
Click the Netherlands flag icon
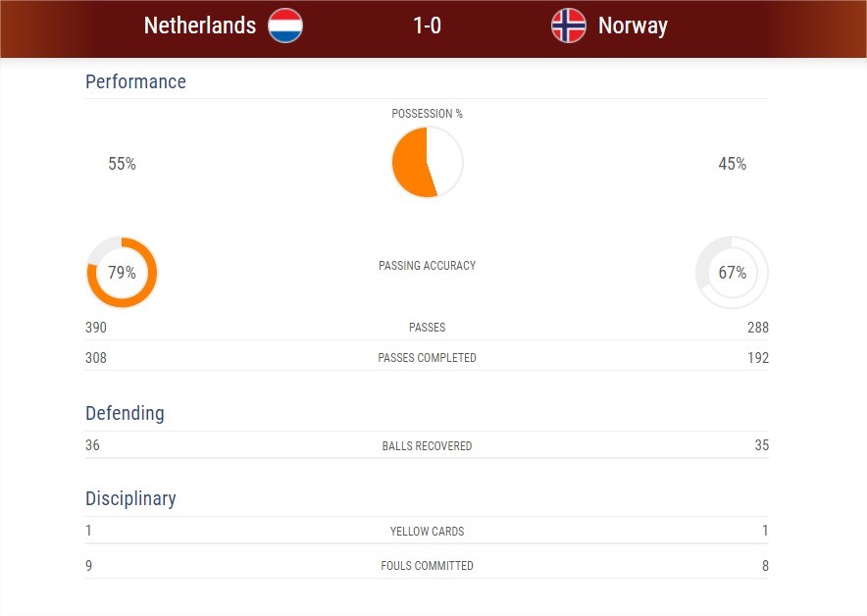(285, 26)
